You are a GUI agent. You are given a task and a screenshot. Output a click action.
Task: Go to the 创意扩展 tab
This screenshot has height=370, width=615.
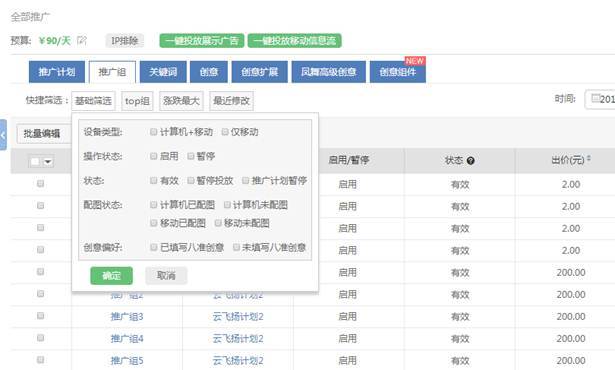coord(260,72)
